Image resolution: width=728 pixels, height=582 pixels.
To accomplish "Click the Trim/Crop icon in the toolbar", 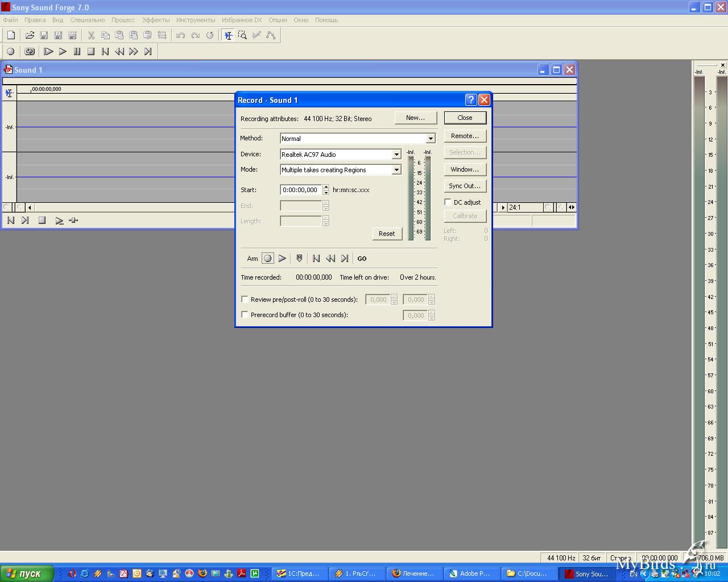I will tap(162, 35).
